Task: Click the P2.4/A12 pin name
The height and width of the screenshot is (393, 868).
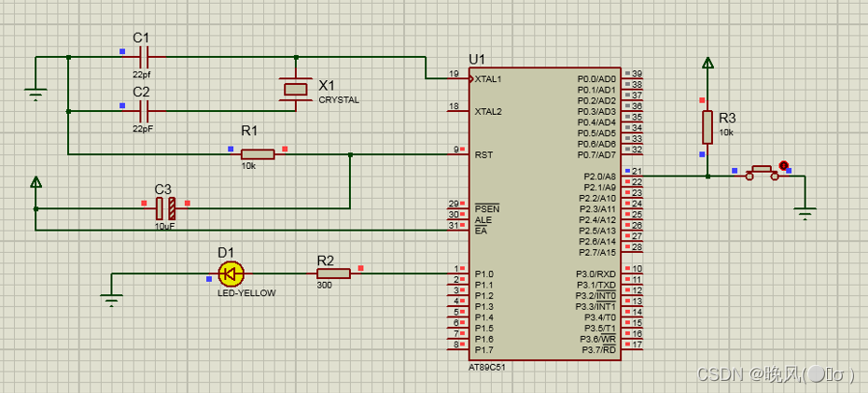Action: point(597,219)
